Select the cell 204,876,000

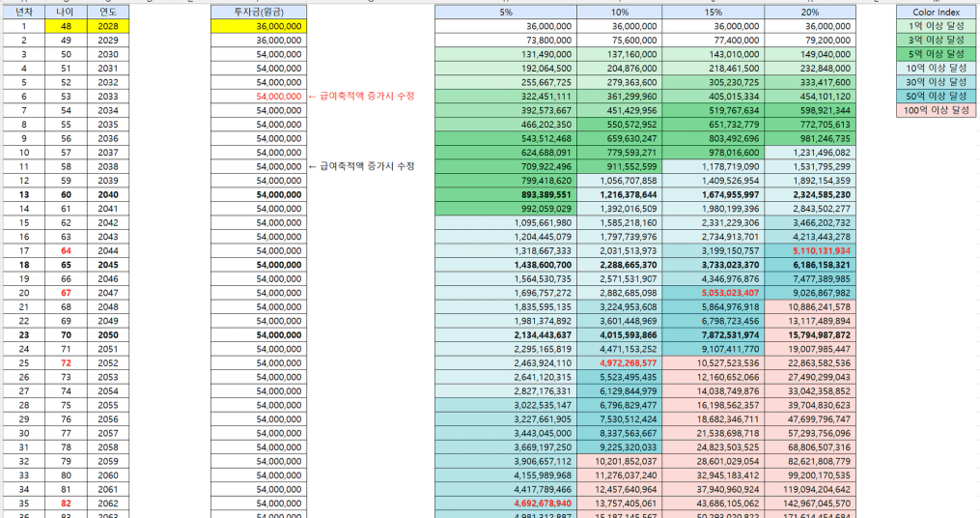click(619, 69)
